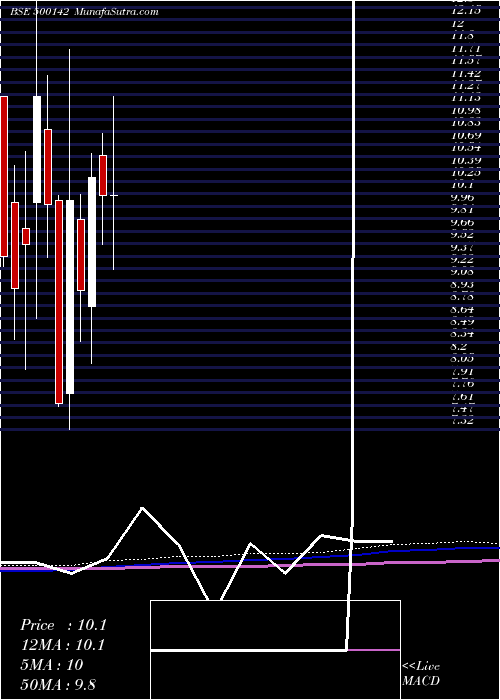The image size is (500, 700).
Task: Click the 8.93 price axis label
Action: tap(462, 284)
